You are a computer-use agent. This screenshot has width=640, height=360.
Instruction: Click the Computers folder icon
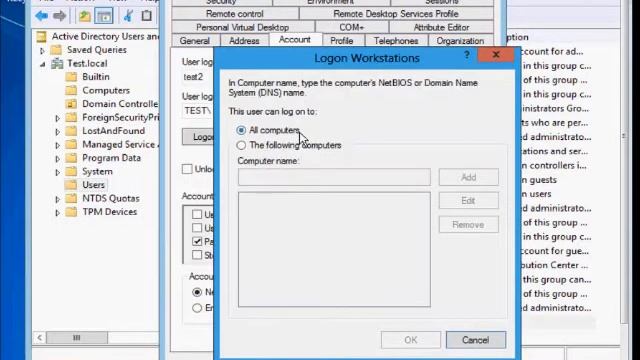click(x=71, y=90)
